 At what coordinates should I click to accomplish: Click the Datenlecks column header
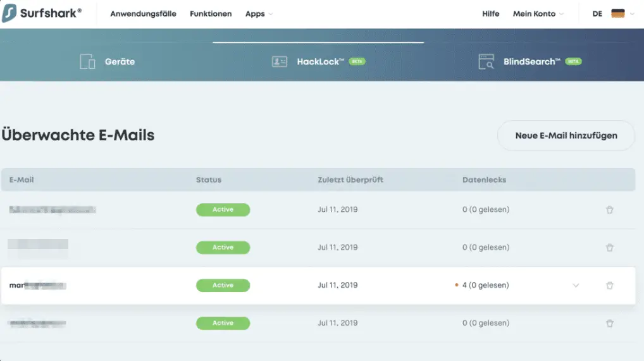click(x=484, y=180)
